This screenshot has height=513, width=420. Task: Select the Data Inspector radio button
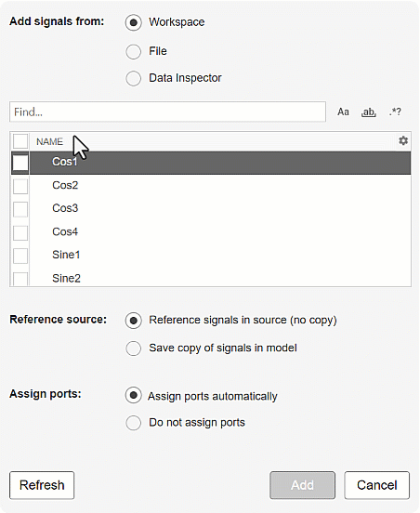coord(134,78)
